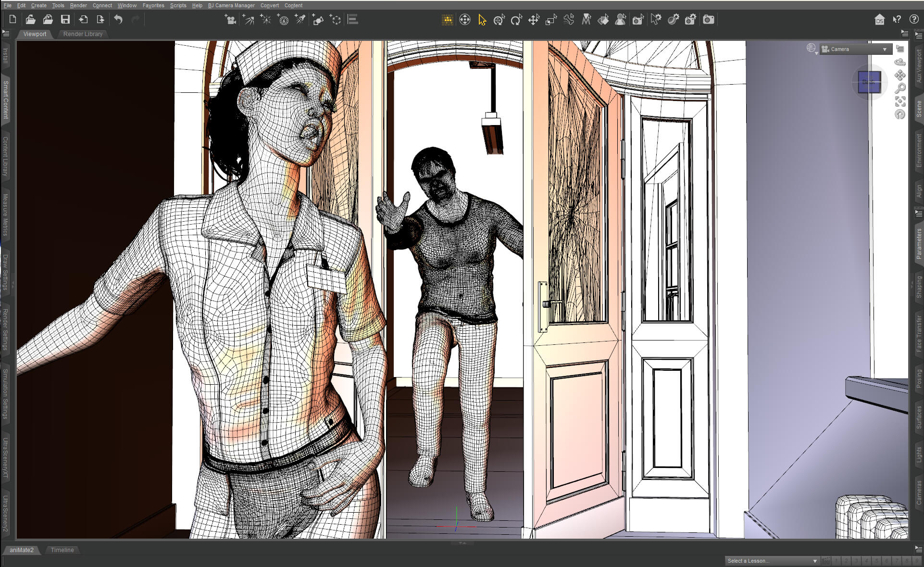The height and width of the screenshot is (567, 924).
Task: Open the BJ Camera Manager menu
Action: click(231, 5)
